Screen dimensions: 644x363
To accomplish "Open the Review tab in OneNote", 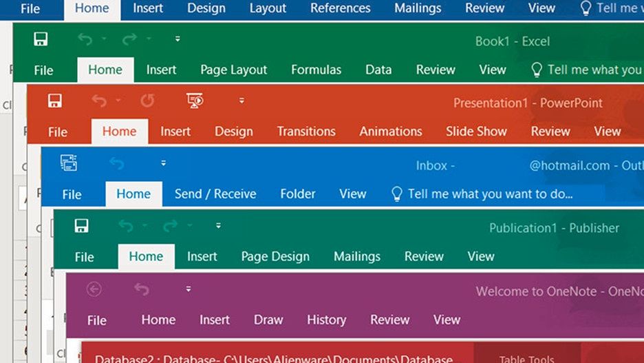I will click(x=389, y=320).
